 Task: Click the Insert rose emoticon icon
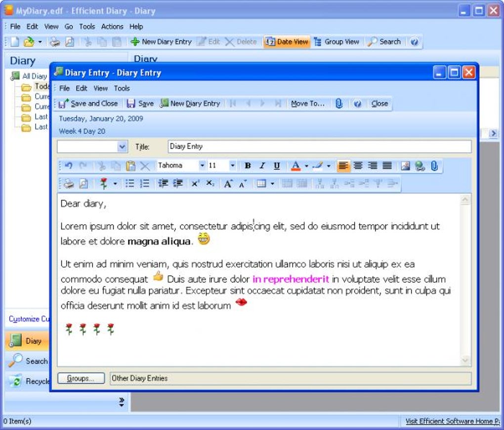103,184
